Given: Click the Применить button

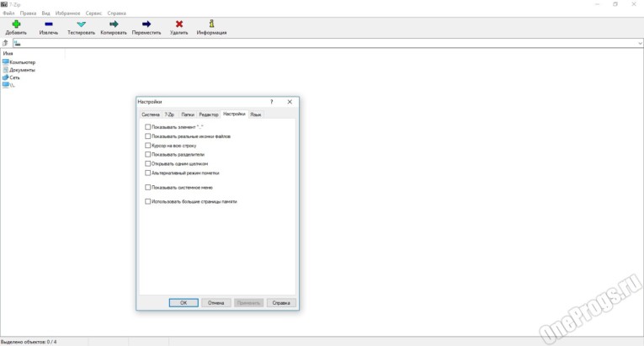Looking at the screenshot, I should click(248, 303).
